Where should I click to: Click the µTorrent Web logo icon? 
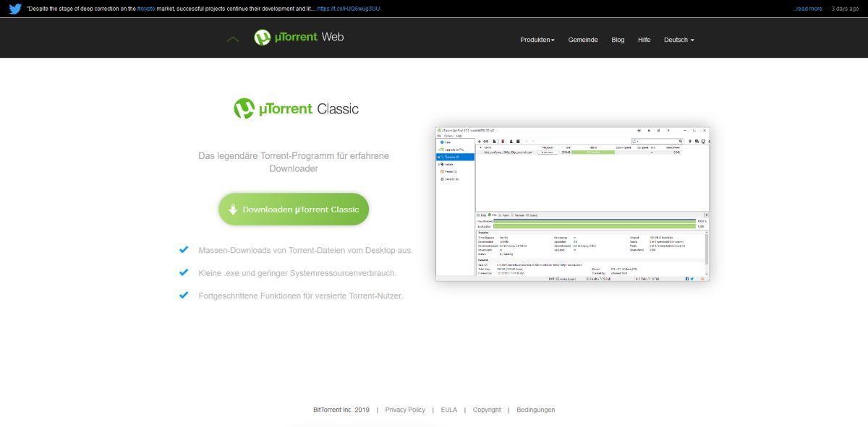click(263, 38)
